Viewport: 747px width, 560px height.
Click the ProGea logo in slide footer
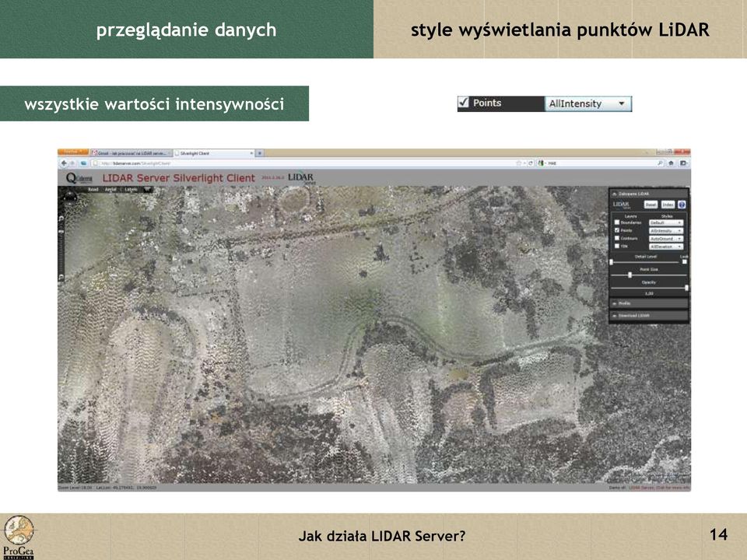click(19, 537)
